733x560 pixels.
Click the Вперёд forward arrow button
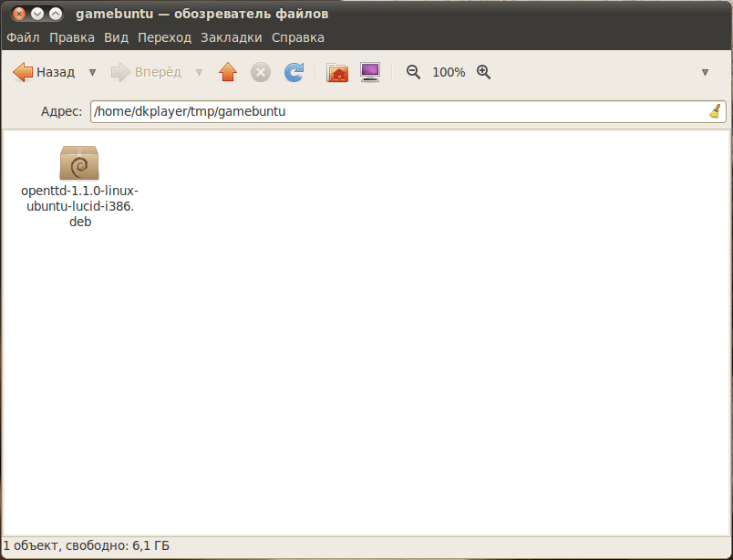tap(146, 72)
